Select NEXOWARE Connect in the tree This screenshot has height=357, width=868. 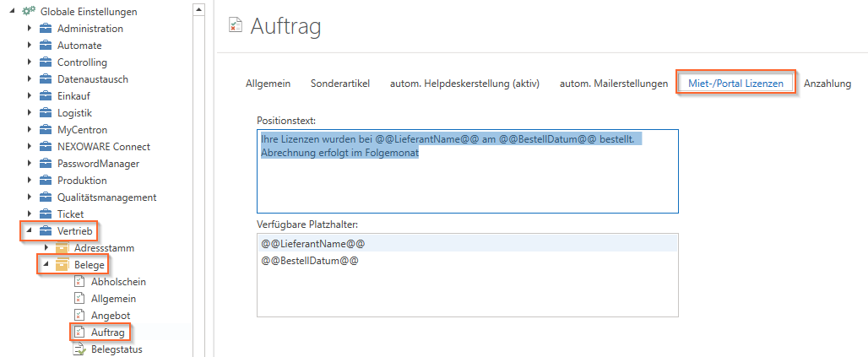pyautogui.click(x=104, y=147)
